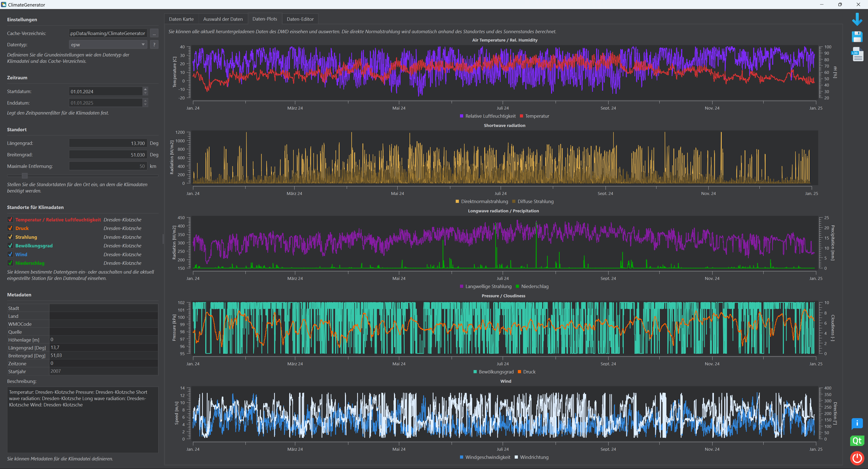Image resolution: width=868 pixels, height=469 pixels.
Task: Click the ClimateGenerator title bar app icon
Action: pos(4,4)
